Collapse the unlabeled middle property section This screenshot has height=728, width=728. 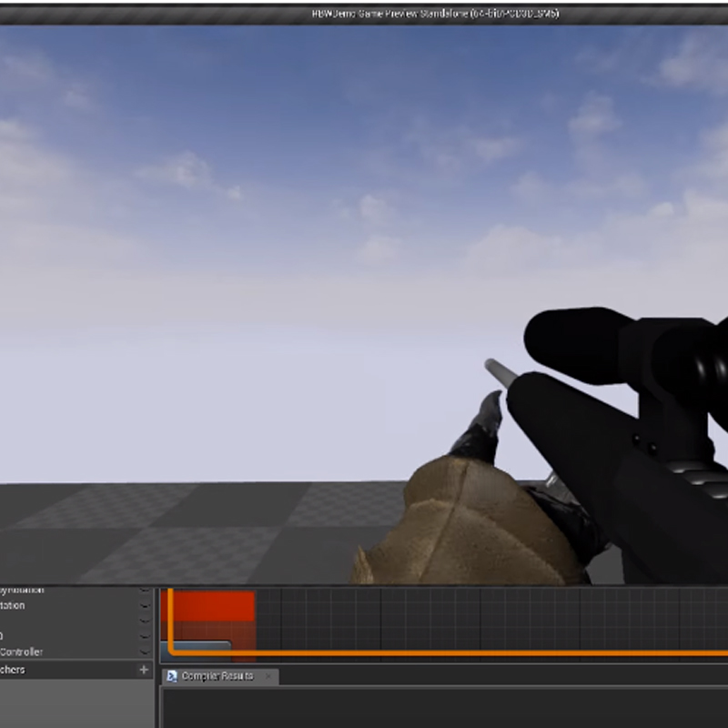click(143, 621)
